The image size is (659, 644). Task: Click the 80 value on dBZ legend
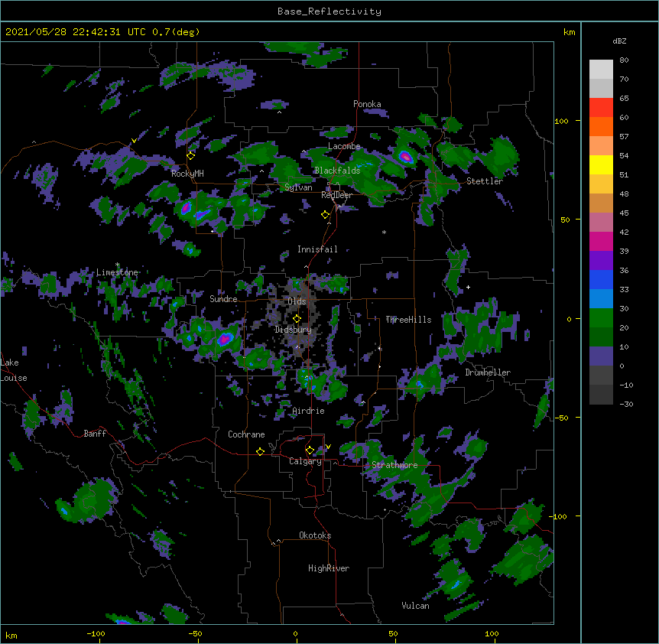(624, 60)
